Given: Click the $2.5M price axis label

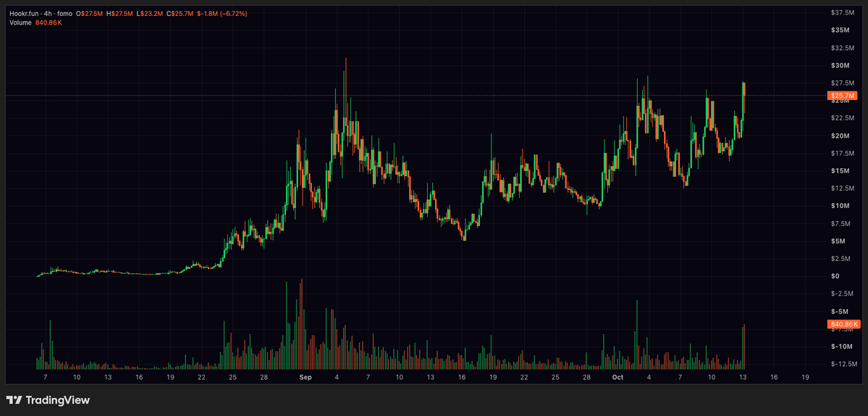Looking at the screenshot, I should [x=843, y=259].
